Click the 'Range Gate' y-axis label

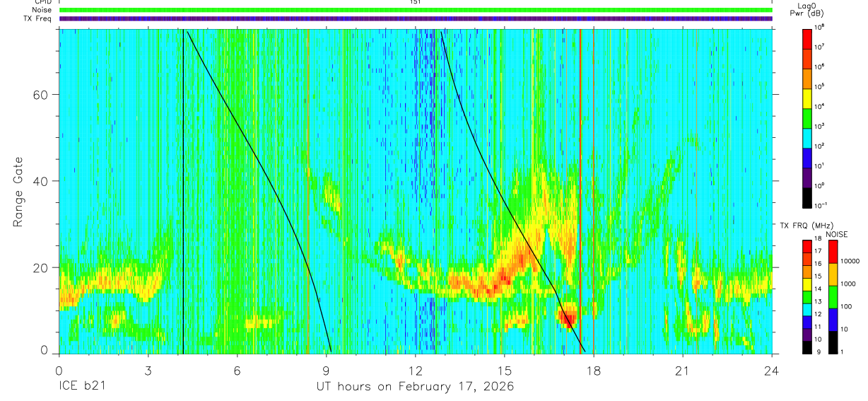[x=18, y=192]
